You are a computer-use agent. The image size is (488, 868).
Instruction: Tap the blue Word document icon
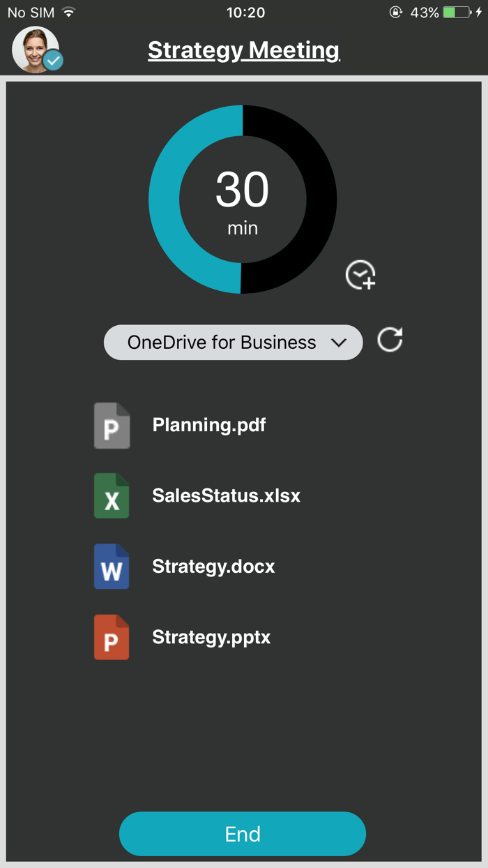tap(112, 567)
